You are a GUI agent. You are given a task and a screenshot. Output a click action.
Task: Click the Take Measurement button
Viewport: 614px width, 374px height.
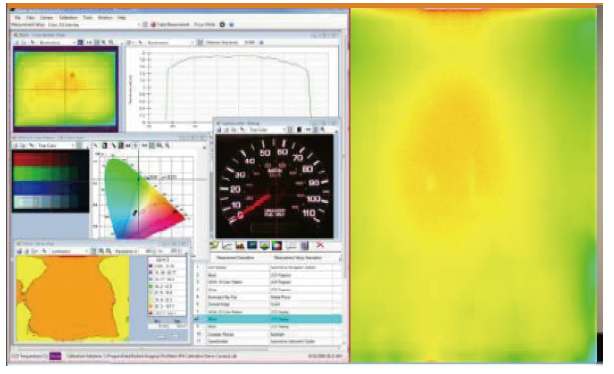170,25
